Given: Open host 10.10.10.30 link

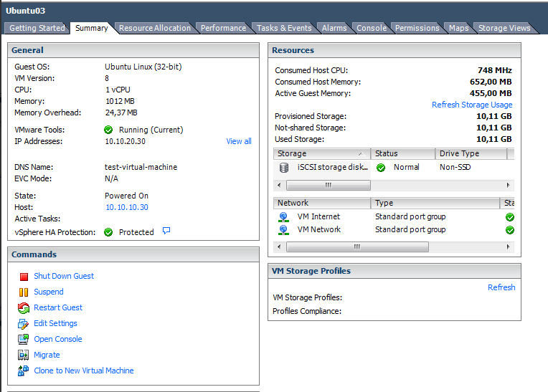Looking at the screenshot, I should 127,207.
